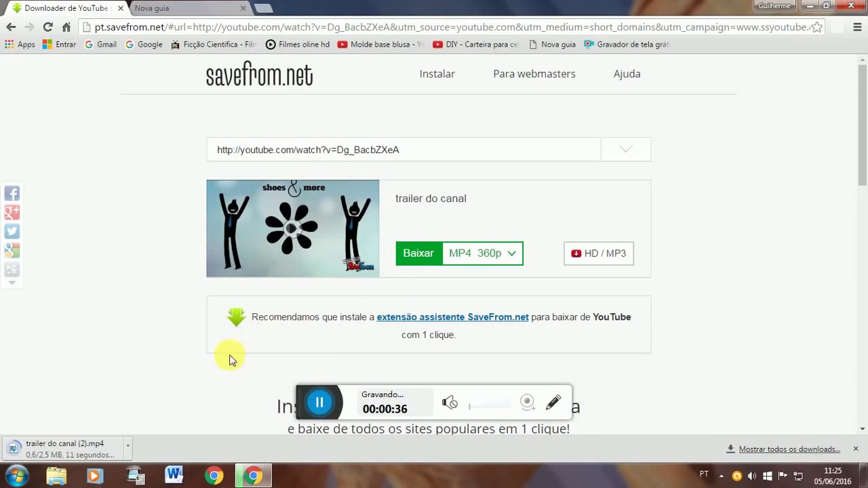Open the Google bookmark
This screenshot has height=488, width=868.
pos(144,45)
